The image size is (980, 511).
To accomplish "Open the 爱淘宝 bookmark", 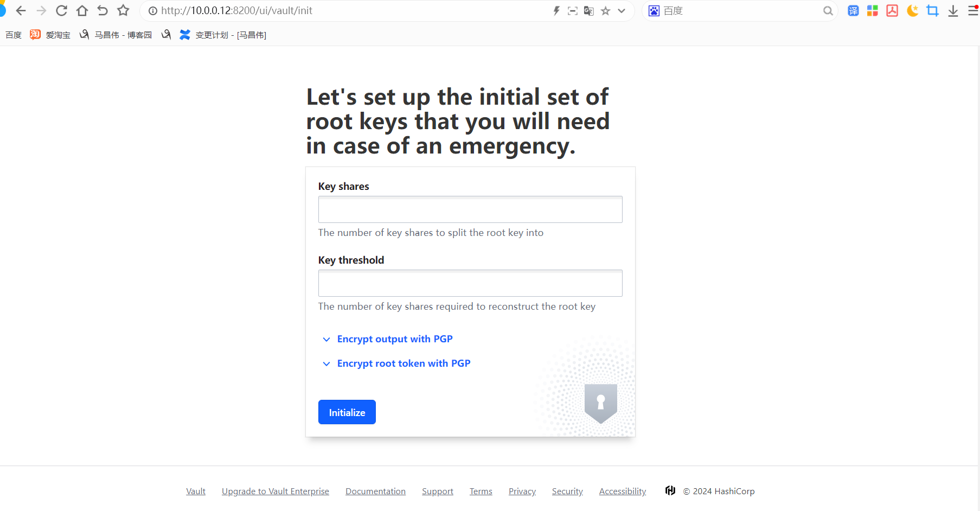I will click(50, 35).
